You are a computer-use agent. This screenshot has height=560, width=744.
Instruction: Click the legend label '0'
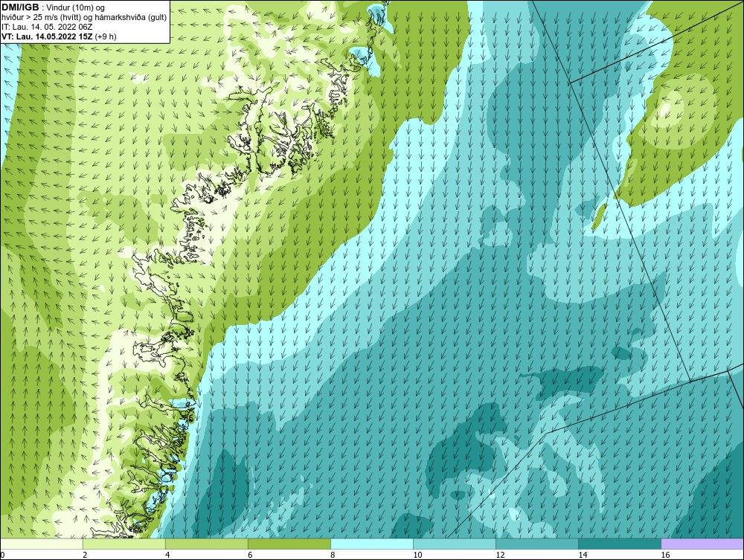(2, 555)
